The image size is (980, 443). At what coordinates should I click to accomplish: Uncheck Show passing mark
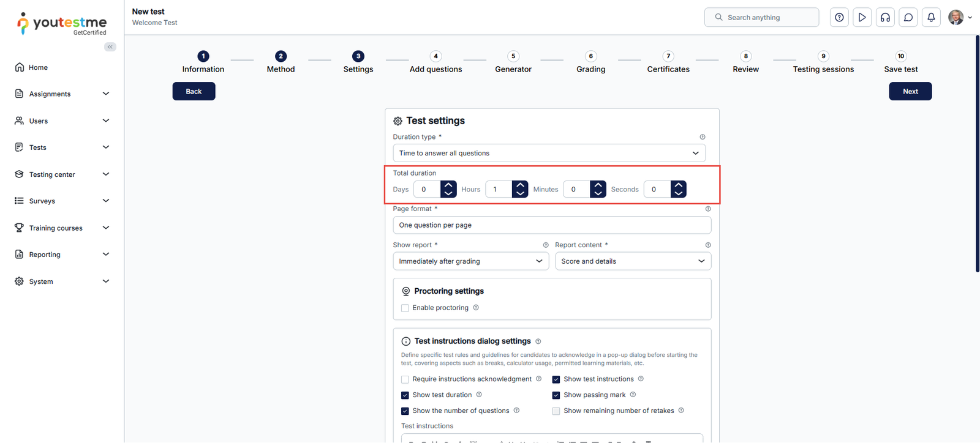click(x=556, y=395)
